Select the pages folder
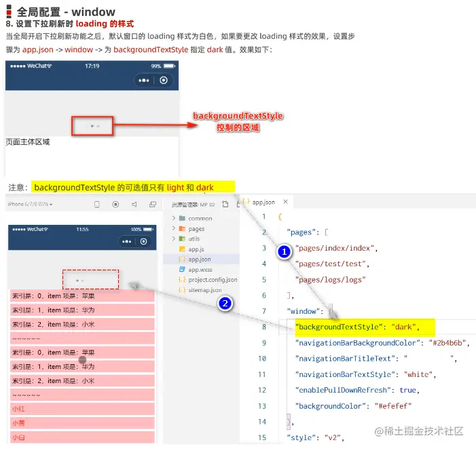This screenshot has width=476, height=449. coord(196,229)
